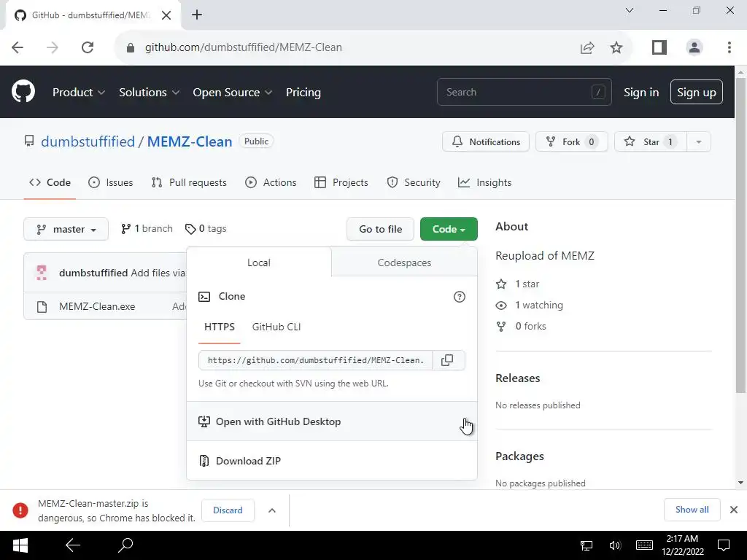Screen dimensions: 747x560
Task: Click the browser address bar URL
Action: pyautogui.click(x=244, y=47)
